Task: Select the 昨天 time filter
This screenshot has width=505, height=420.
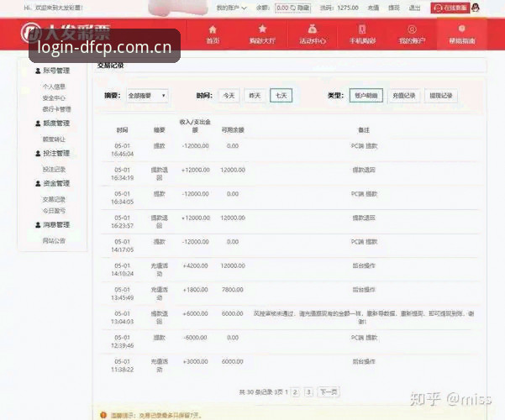Action: [x=255, y=96]
